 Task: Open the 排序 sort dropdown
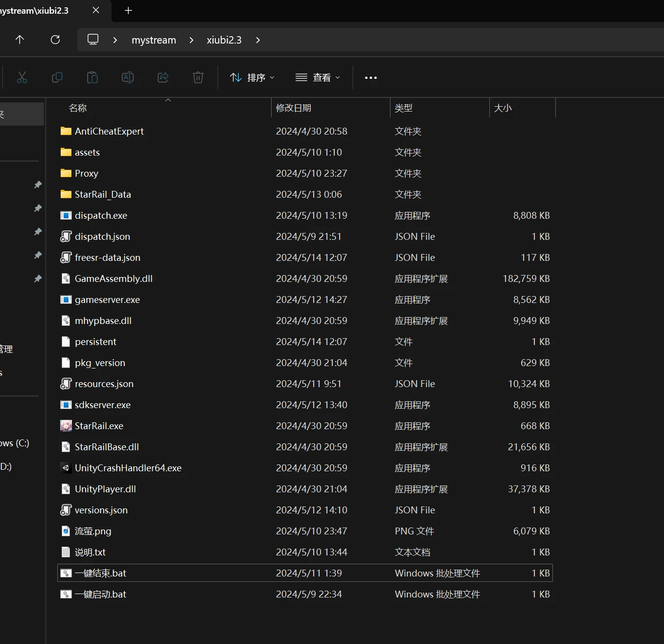(252, 77)
